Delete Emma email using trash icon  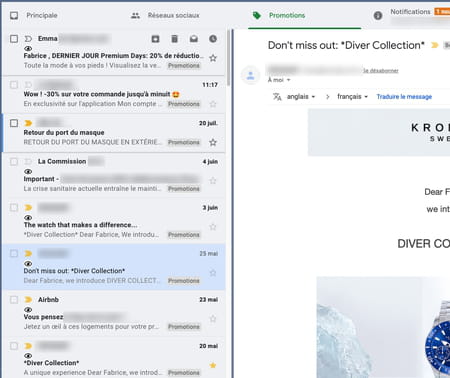(x=174, y=39)
